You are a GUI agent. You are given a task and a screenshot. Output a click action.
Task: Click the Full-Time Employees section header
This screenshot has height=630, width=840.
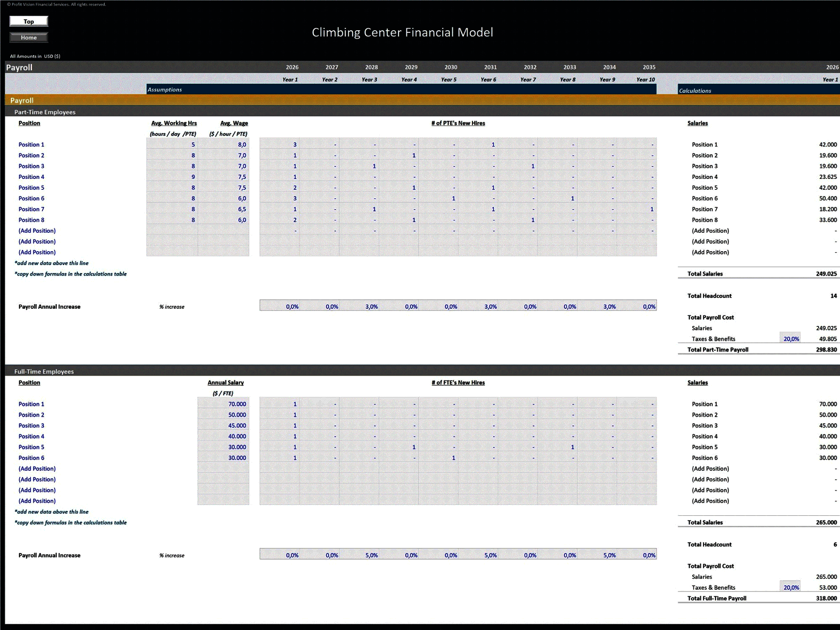pos(44,371)
